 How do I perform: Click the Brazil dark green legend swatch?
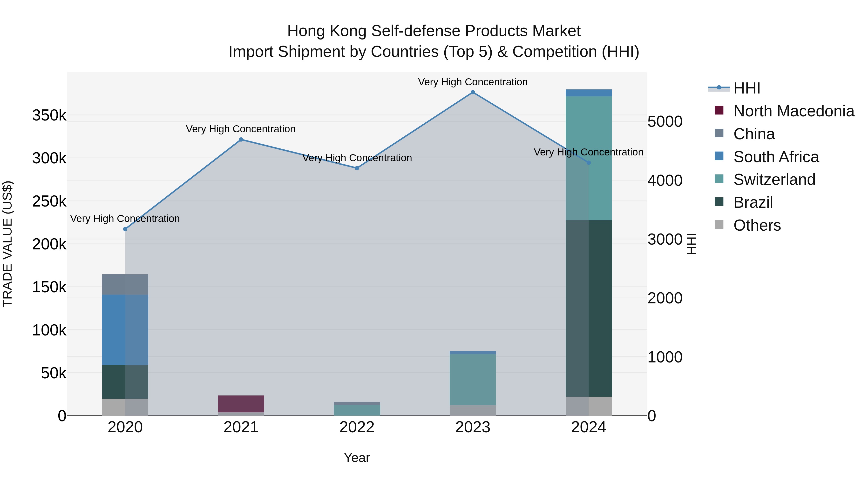click(x=719, y=202)
